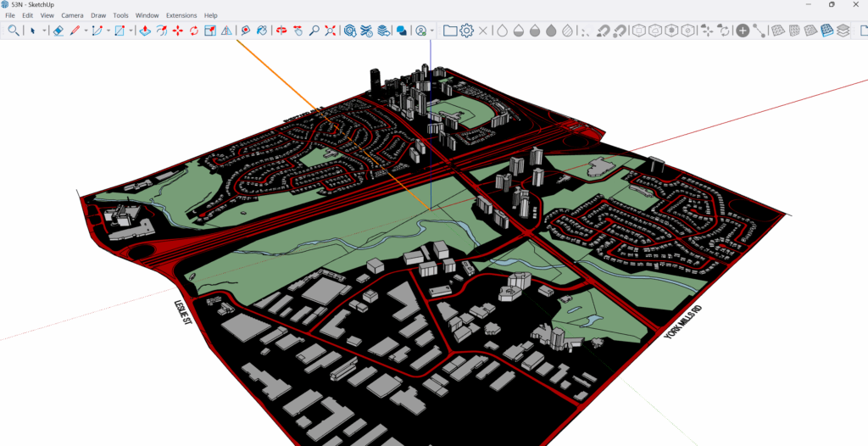This screenshot has width=868, height=446.
Task: Select the Eraser tool
Action: pos(58,31)
